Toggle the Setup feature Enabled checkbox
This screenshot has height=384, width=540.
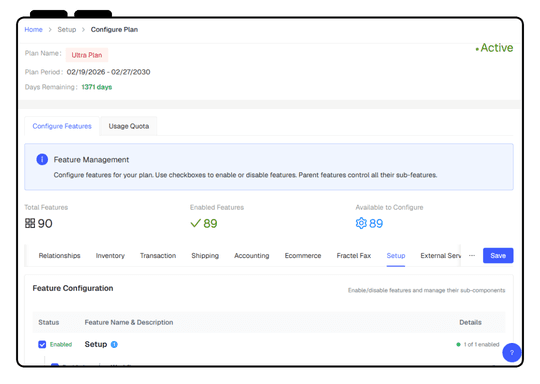[x=42, y=344]
